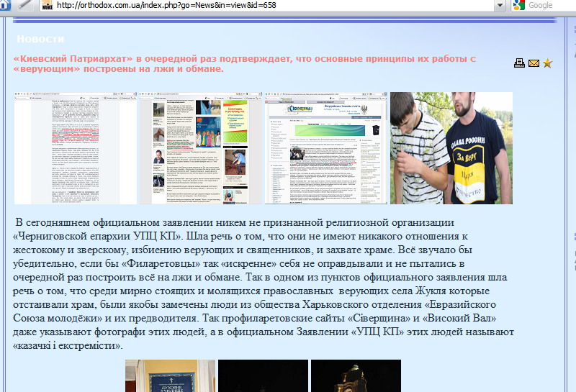
Task: Open the photo of two men
Action: (x=451, y=148)
